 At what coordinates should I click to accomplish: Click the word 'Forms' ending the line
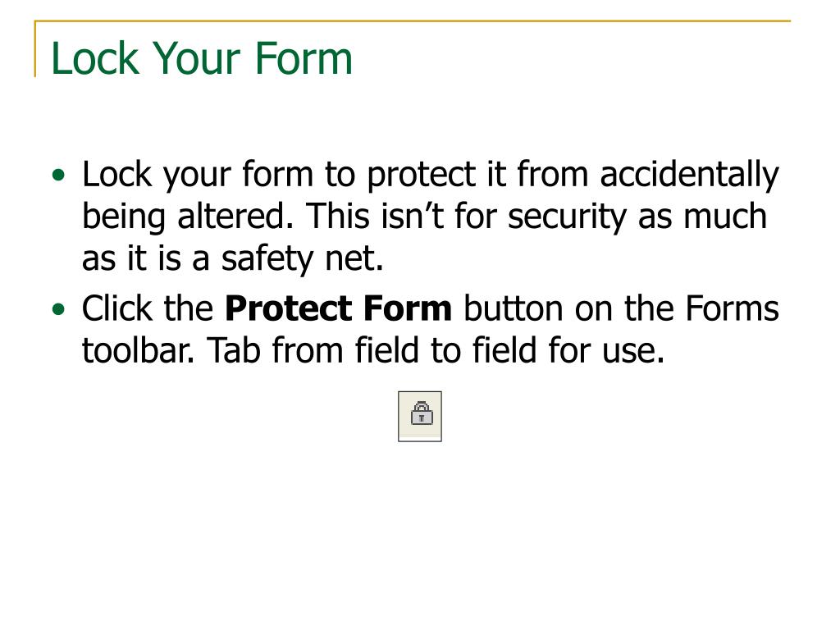(732, 308)
